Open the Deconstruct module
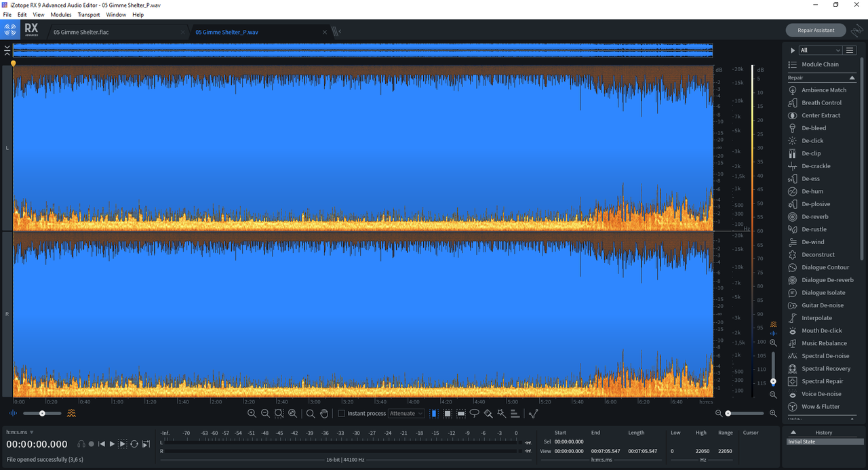868x470 pixels. click(812, 254)
